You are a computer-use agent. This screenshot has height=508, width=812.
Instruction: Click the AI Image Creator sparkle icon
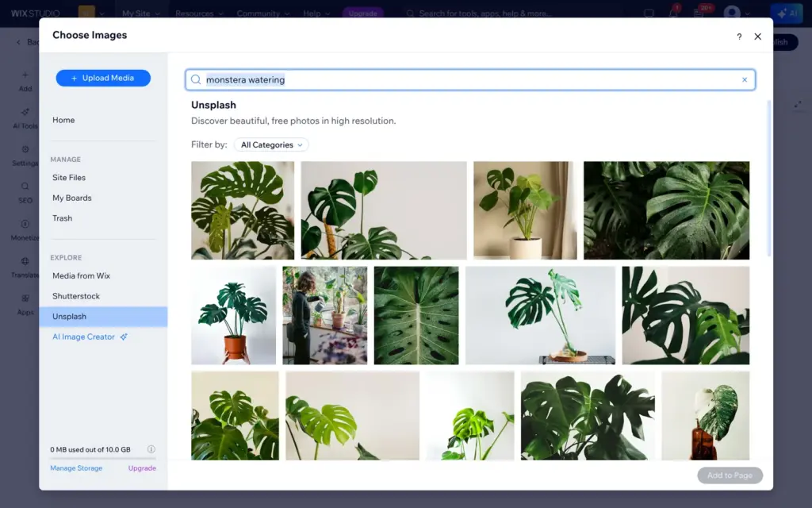[x=124, y=337]
